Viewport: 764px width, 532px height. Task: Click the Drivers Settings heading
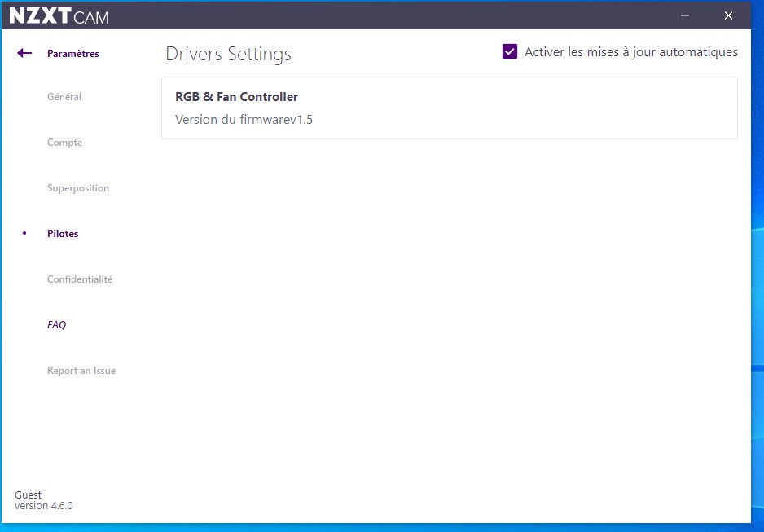(x=228, y=55)
